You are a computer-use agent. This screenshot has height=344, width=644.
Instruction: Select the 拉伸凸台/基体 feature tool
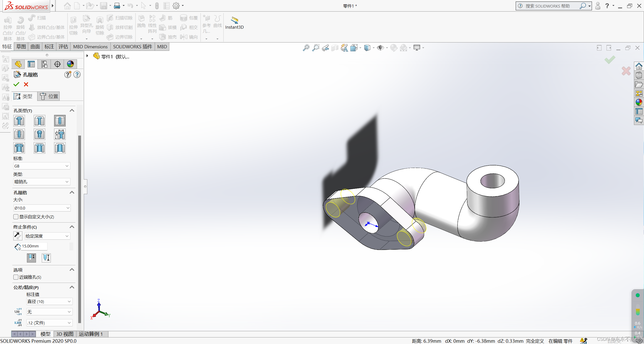8,26
